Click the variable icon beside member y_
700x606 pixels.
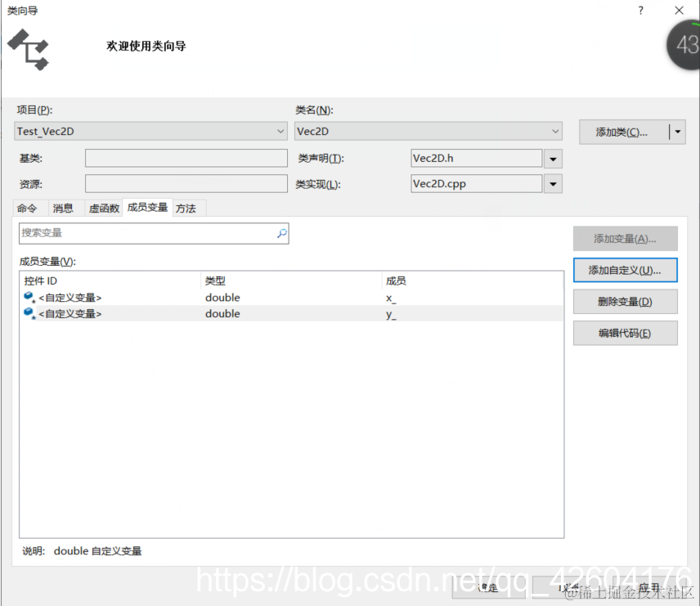pyautogui.click(x=29, y=313)
